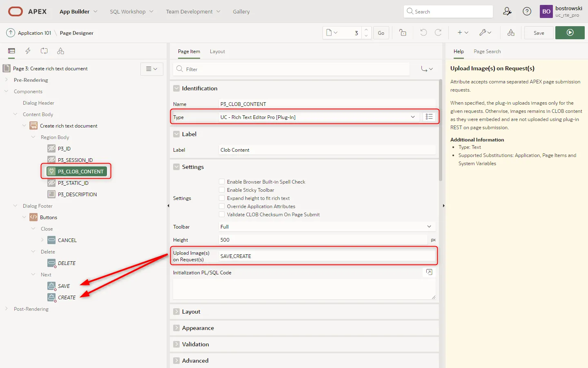Click the Run Page play button

pos(570,33)
